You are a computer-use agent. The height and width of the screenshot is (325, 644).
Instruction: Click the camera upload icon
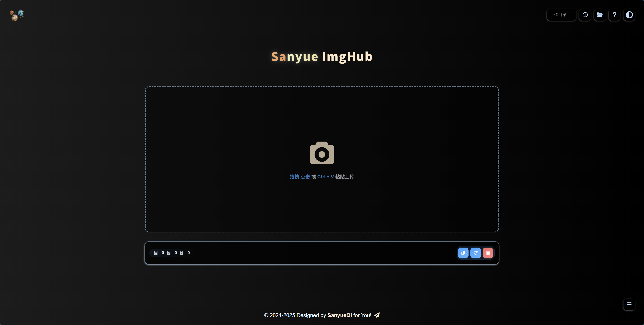[x=322, y=153]
